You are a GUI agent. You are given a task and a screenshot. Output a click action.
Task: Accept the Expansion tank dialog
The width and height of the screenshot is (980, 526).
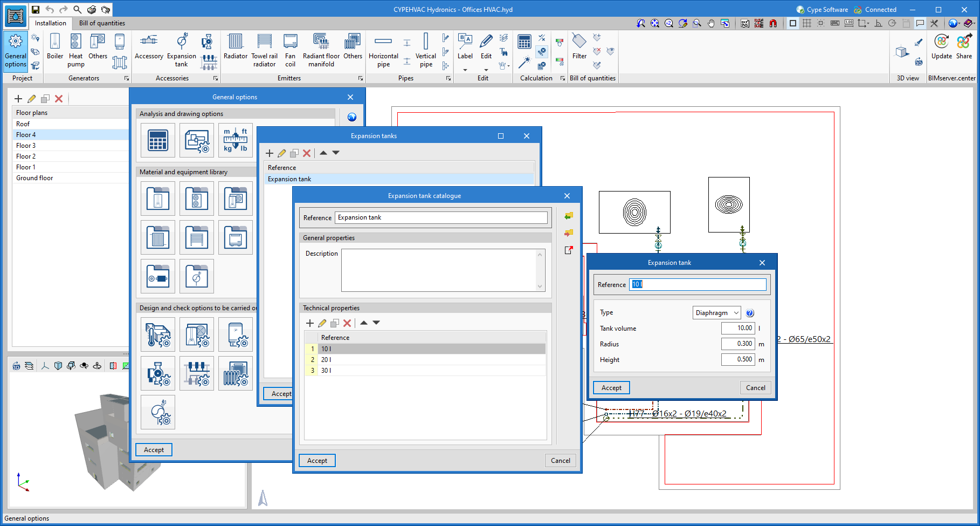[611, 387]
